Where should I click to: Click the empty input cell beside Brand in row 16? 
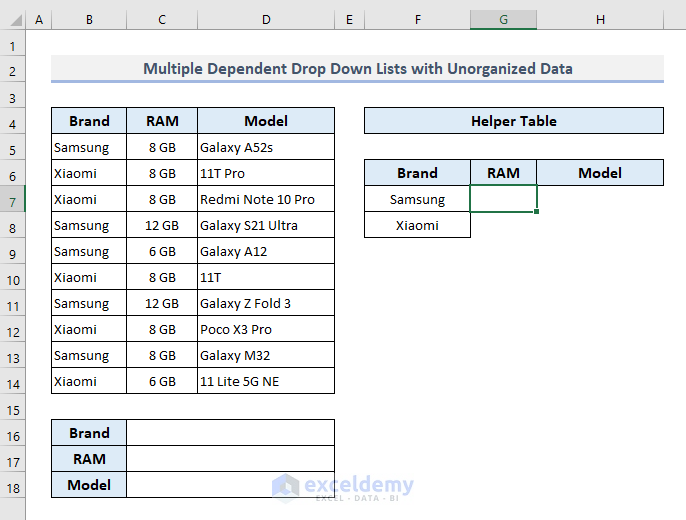[231, 433]
